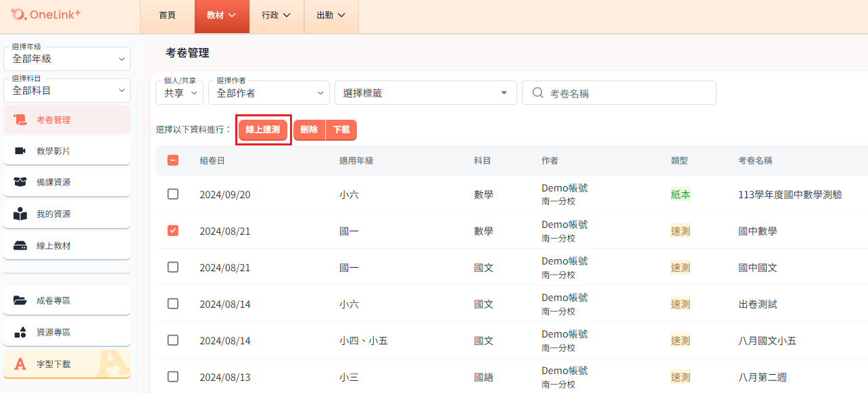Viewport: 868px width, 393px height.
Task: Click exam name 八月國文小五
Action: 767,340
